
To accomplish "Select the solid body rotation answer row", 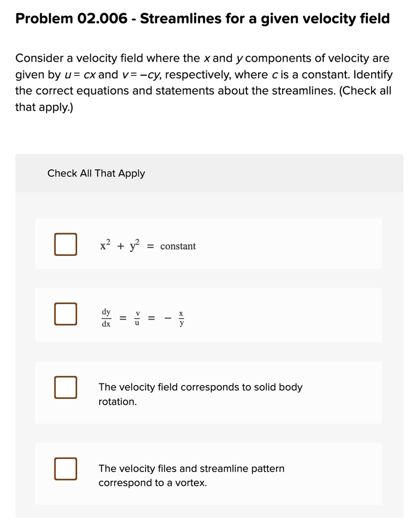I will point(208,392).
